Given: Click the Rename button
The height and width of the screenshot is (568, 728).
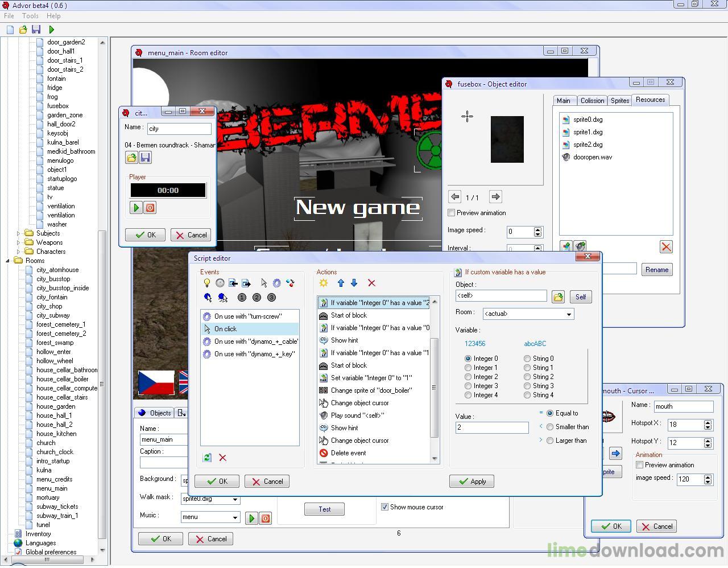Looking at the screenshot, I should pos(656,270).
